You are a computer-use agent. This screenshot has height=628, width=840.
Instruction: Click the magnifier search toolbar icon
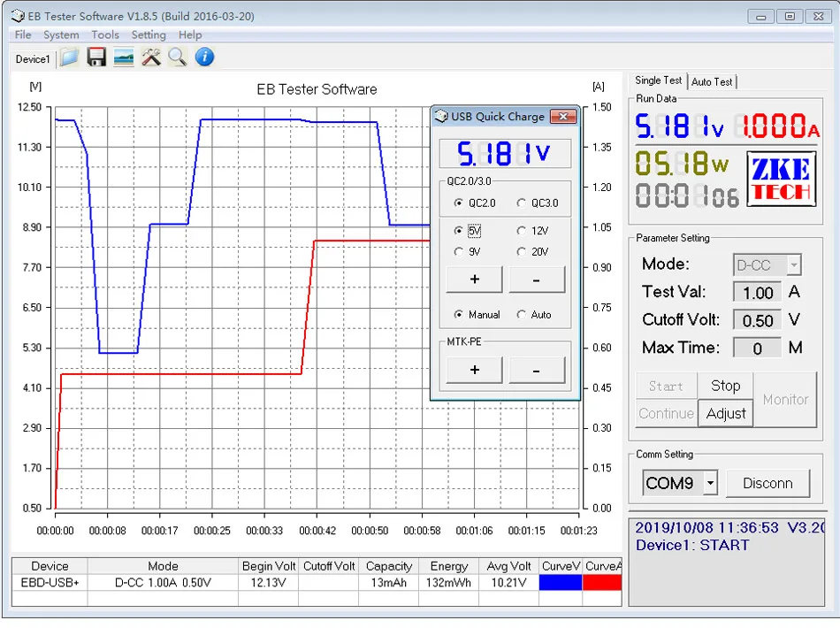click(178, 57)
